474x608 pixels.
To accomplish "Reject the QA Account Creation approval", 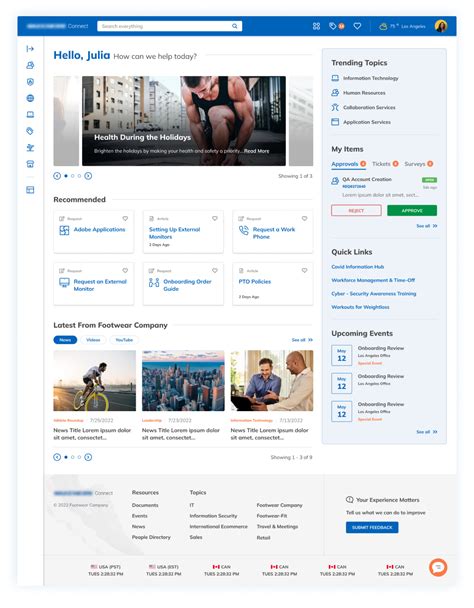I will coord(356,211).
